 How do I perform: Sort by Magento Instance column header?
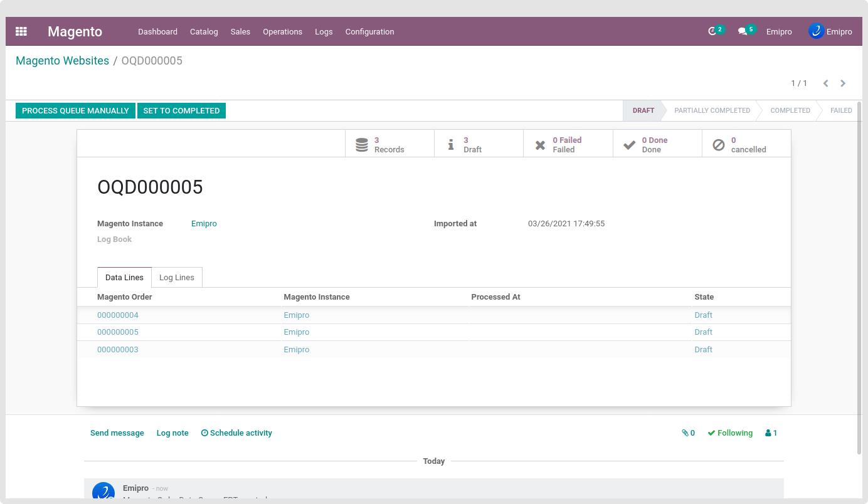[317, 297]
